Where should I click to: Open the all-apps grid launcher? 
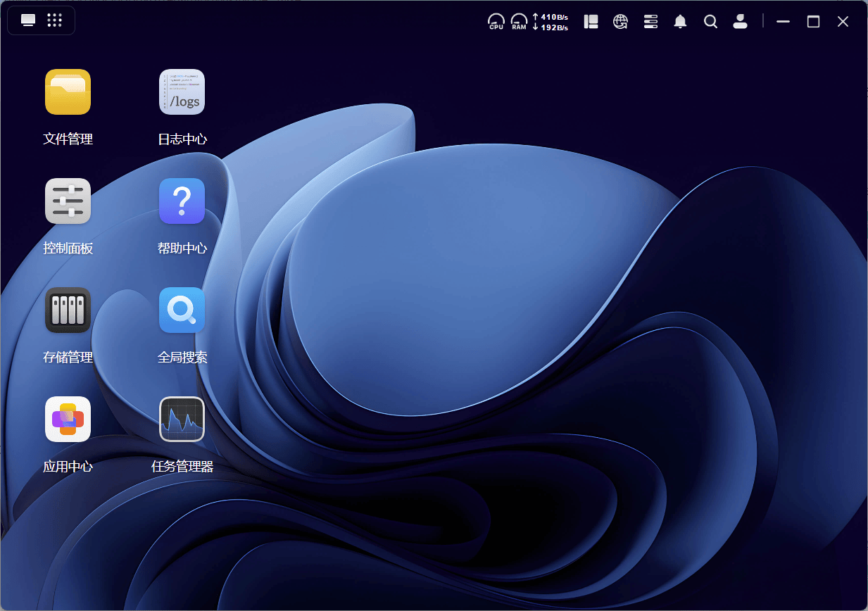tap(55, 20)
